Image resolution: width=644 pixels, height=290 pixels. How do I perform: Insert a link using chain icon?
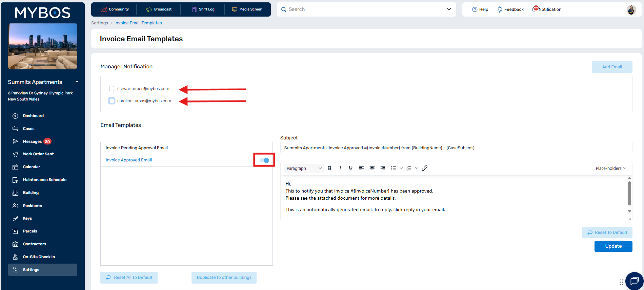(x=425, y=168)
